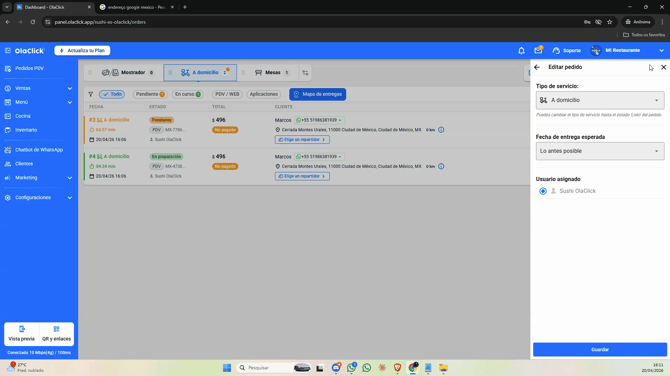Image resolution: width=670 pixels, height=376 pixels.
Task: Toggle the Pendiente filter chip
Action: [150, 94]
